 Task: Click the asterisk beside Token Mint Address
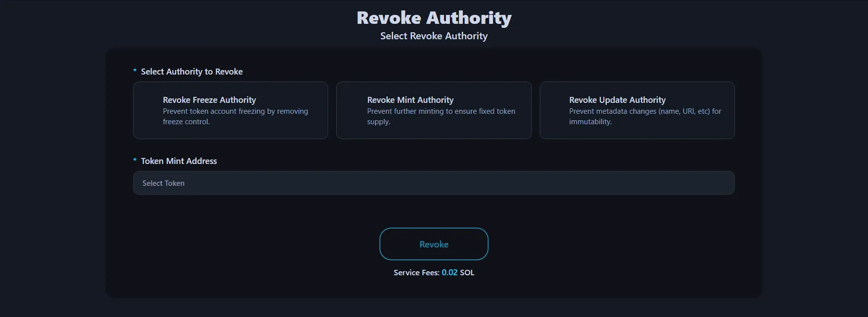click(x=135, y=160)
